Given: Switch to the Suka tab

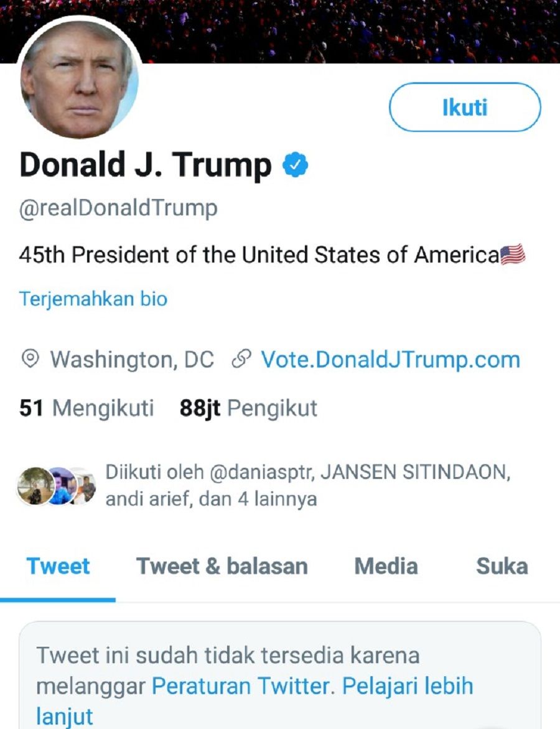Looking at the screenshot, I should 502,566.
